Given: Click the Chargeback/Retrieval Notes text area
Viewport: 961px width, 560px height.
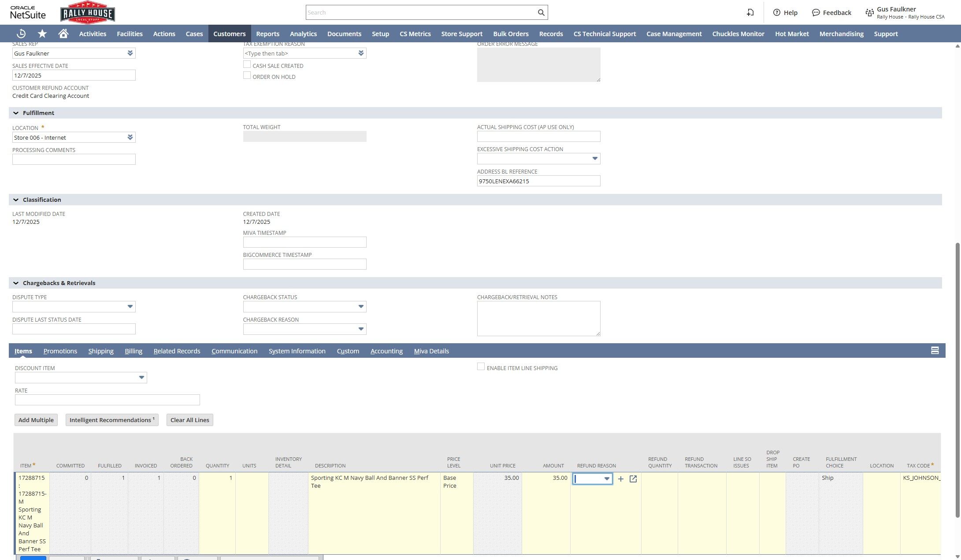Looking at the screenshot, I should (538, 319).
